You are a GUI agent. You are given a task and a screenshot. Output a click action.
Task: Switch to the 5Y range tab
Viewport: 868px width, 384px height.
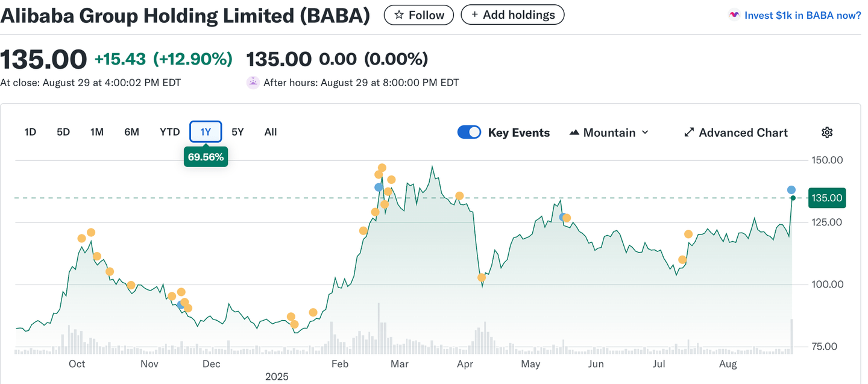coord(237,132)
